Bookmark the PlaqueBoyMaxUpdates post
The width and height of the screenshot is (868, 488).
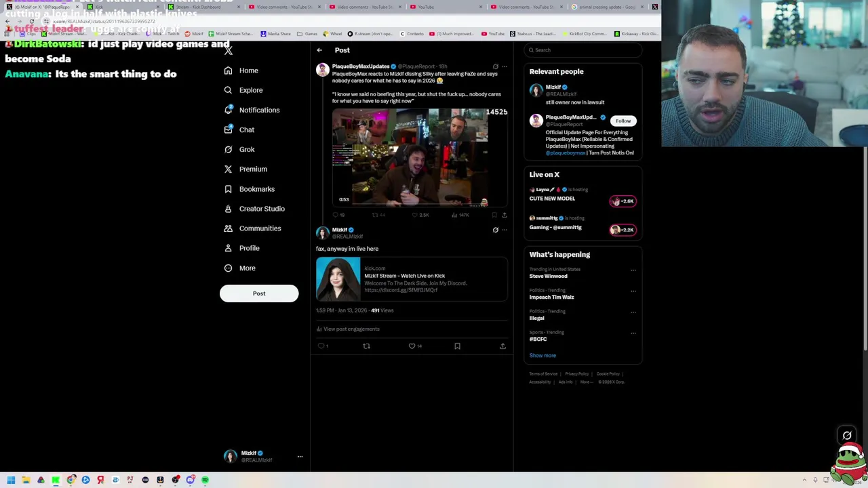(x=494, y=215)
